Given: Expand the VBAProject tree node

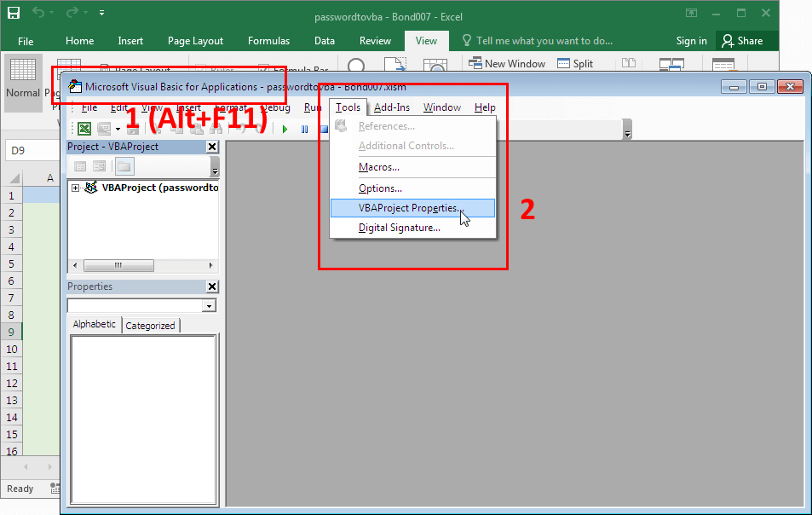Looking at the screenshot, I should [74, 187].
